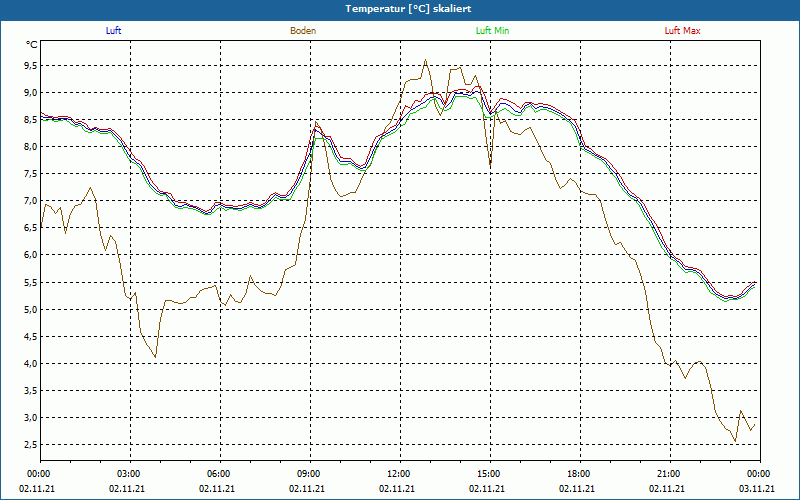Click the blue Luft legend label

tap(113, 31)
